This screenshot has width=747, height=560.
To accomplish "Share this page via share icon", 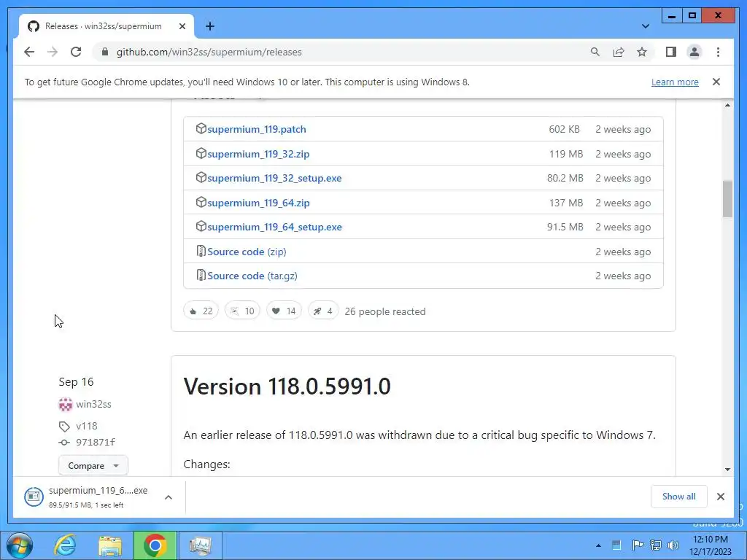I will click(619, 52).
